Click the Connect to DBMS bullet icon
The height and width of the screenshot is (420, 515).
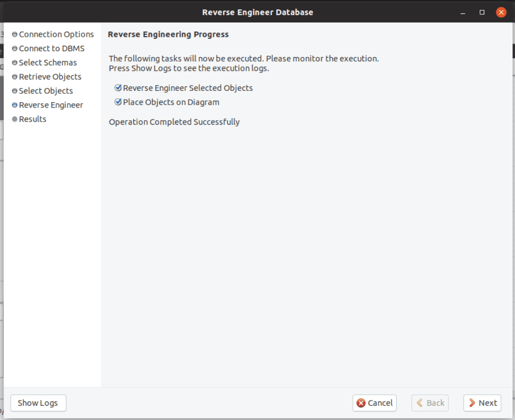pyautogui.click(x=15, y=49)
